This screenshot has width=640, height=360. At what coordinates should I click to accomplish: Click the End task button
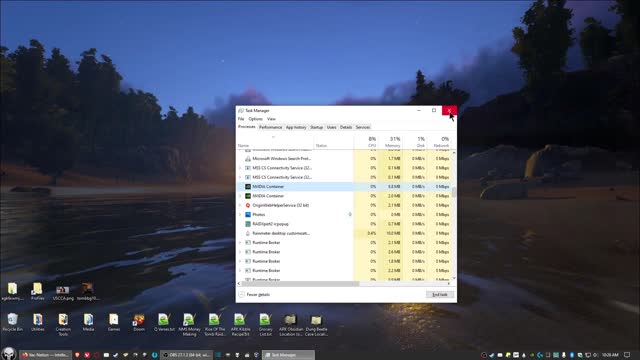pyautogui.click(x=440, y=295)
